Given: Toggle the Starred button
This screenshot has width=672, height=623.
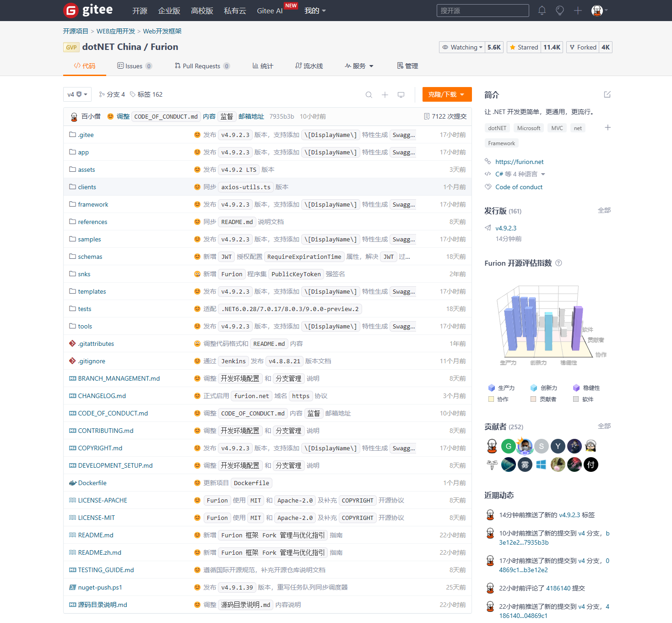Looking at the screenshot, I should pos(524,47).
